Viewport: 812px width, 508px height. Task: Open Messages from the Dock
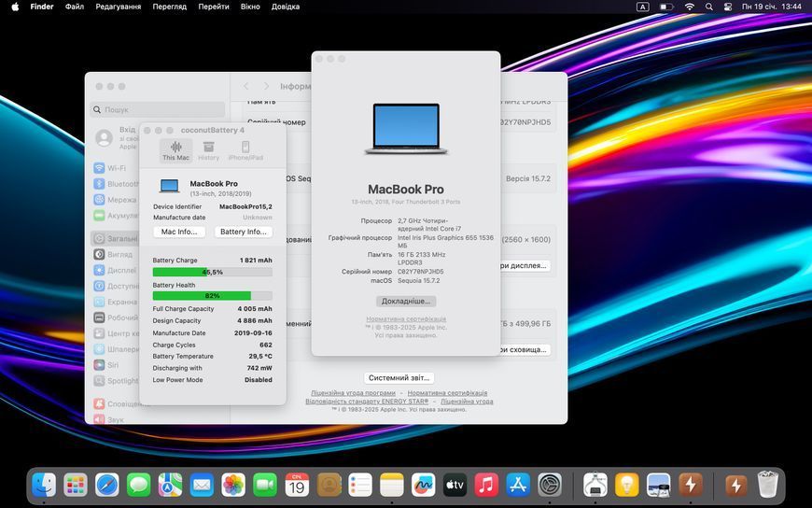(x=139, y=486)
